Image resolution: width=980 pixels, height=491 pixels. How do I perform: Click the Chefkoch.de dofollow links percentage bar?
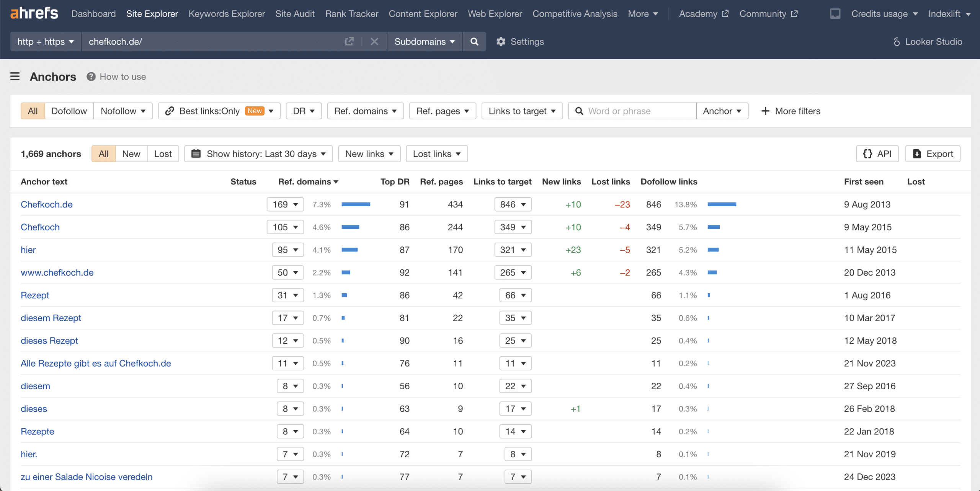pyautogui.click(x=722, y=204)
